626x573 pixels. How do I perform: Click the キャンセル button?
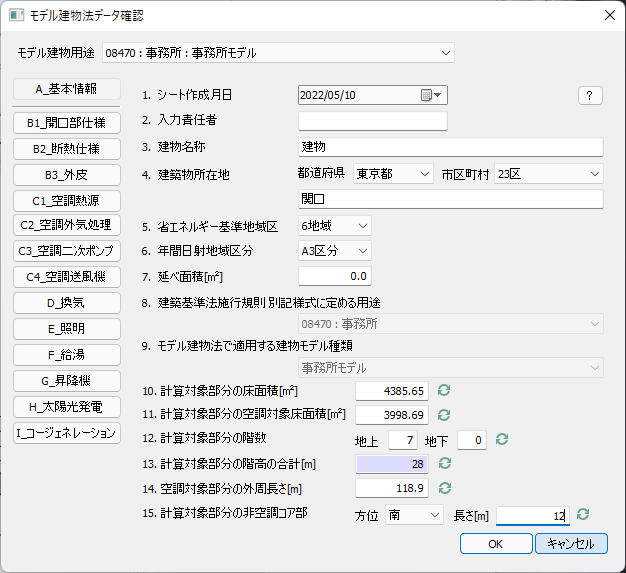(571, 543)
